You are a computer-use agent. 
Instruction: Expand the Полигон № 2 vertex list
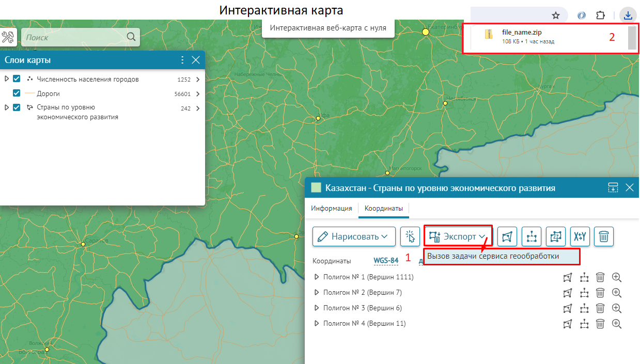click(x=317, y=293)
